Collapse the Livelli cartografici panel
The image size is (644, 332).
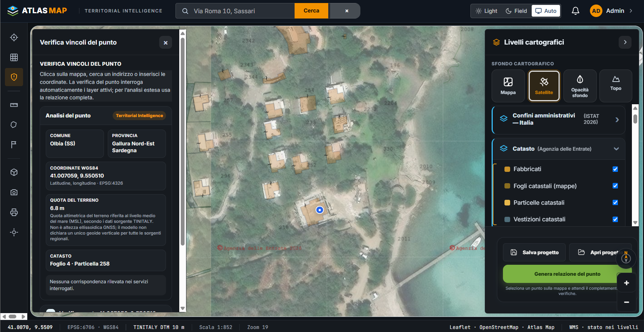point(625,42)
